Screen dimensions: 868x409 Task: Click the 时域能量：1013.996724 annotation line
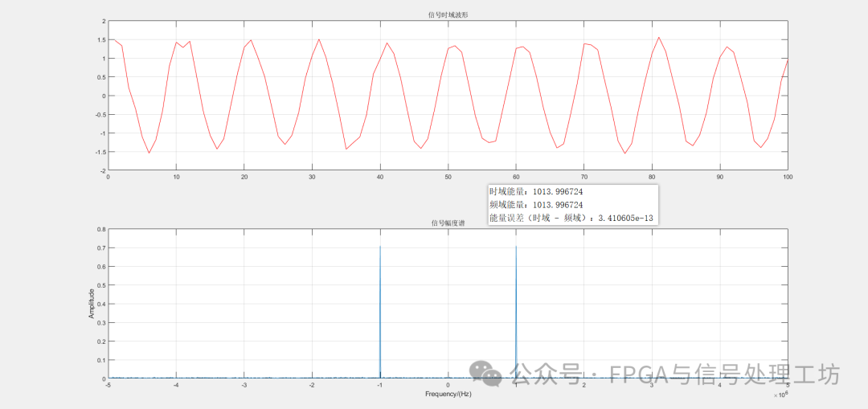pyautogui.click(x=536, y=191)
